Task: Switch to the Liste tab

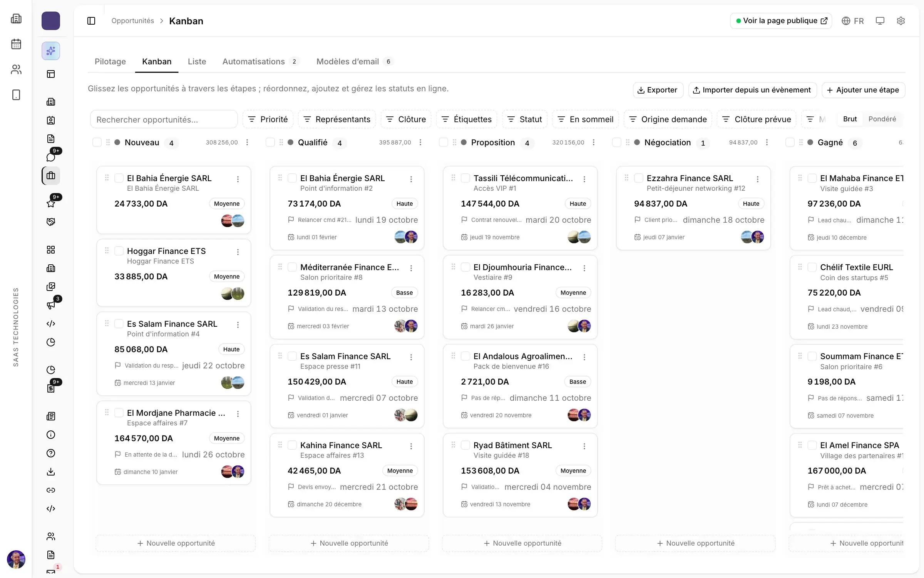Action: tap(197, 62)
